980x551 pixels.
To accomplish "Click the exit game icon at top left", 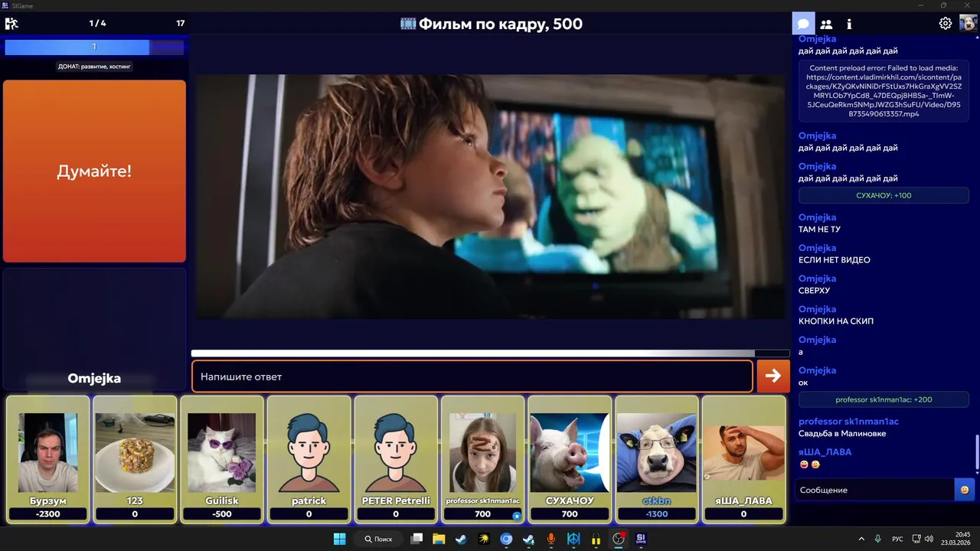I will [11, 24].
